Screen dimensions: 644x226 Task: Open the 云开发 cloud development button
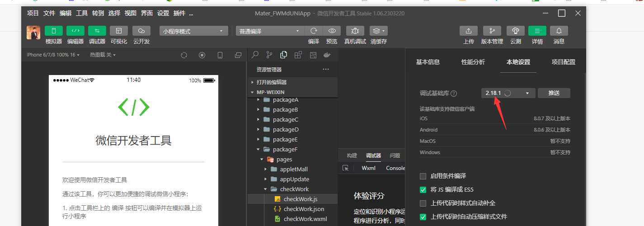[x=141, y=31]
